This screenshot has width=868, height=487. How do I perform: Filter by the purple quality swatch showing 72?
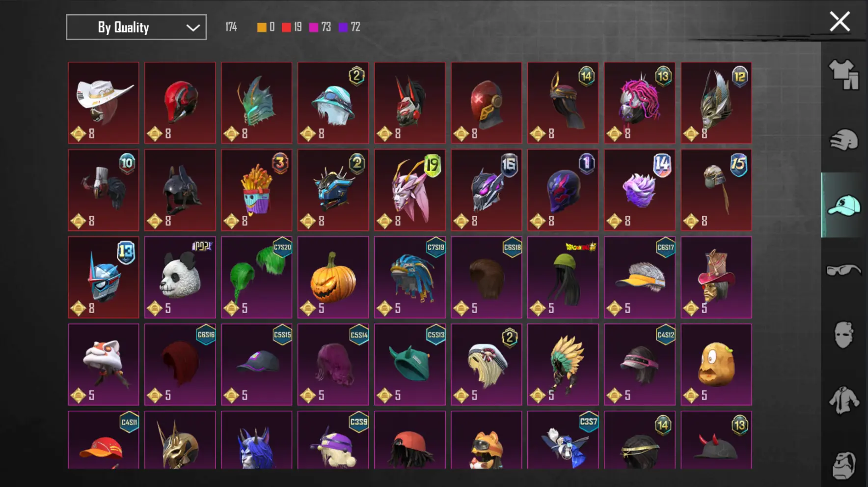[x=349, y=27]
